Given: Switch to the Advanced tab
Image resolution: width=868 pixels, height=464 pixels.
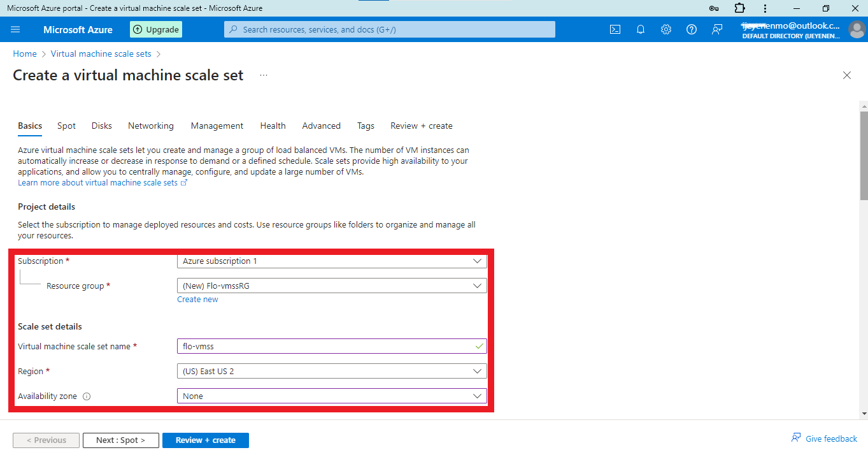Looking at the screenshot, I should [322, 126].
